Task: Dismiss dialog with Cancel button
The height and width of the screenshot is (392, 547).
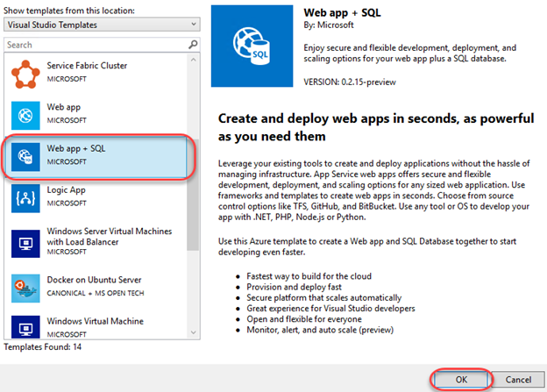Action: (x=518, y=380)
